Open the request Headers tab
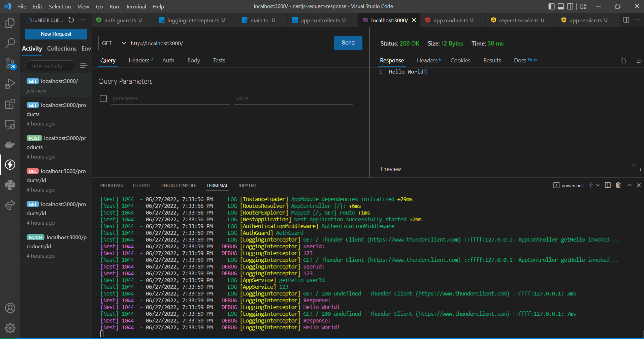The width and height of the screenshot is (644, 339). click(140, 60)
